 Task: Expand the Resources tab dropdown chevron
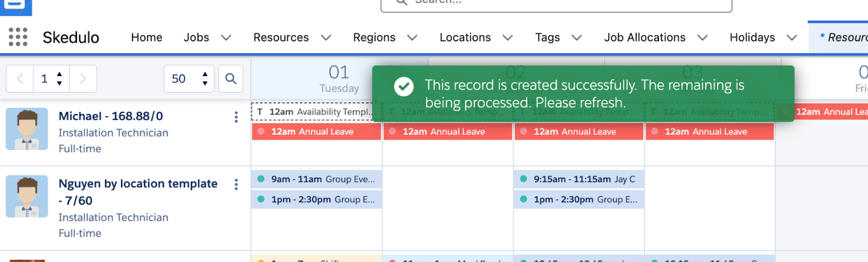coord(326,38)
